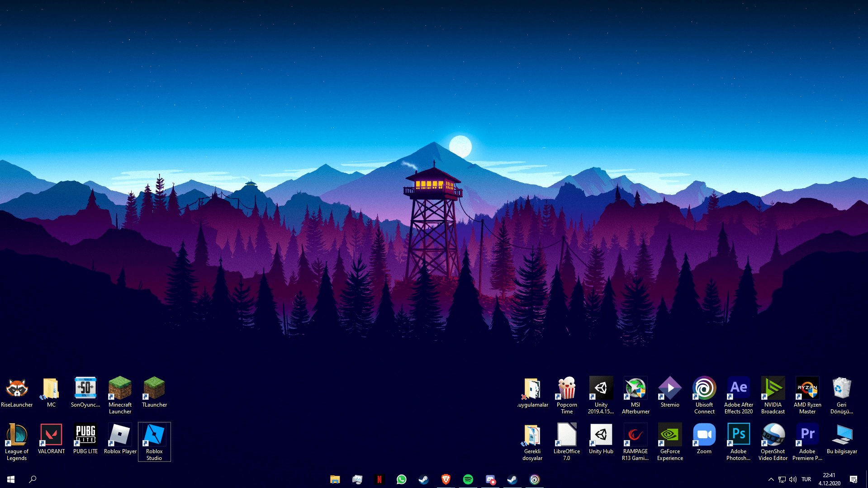The height and width of the screenshot is (488, 868).
Task: Launch Netflix from the taskbar
Action: [379, 479]
